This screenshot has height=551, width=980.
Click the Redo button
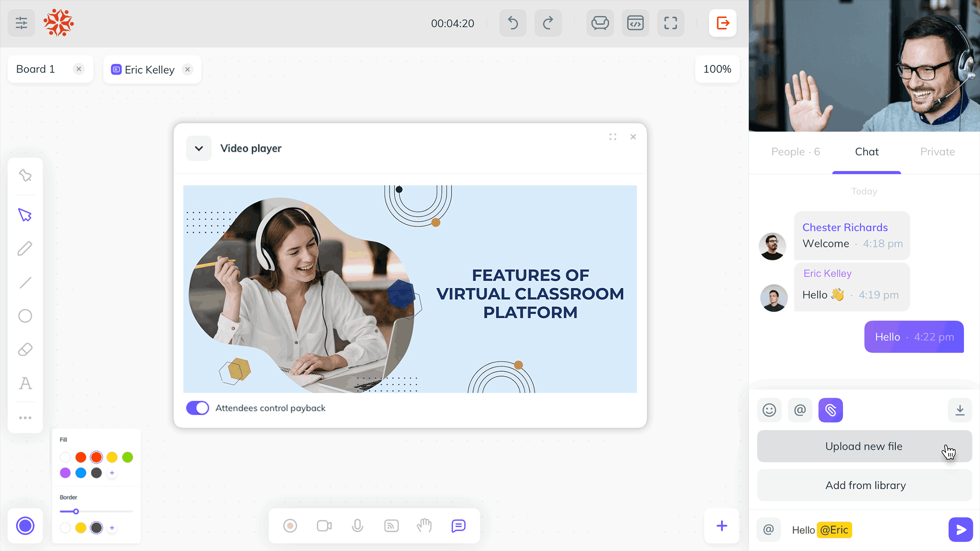point(548,23)
